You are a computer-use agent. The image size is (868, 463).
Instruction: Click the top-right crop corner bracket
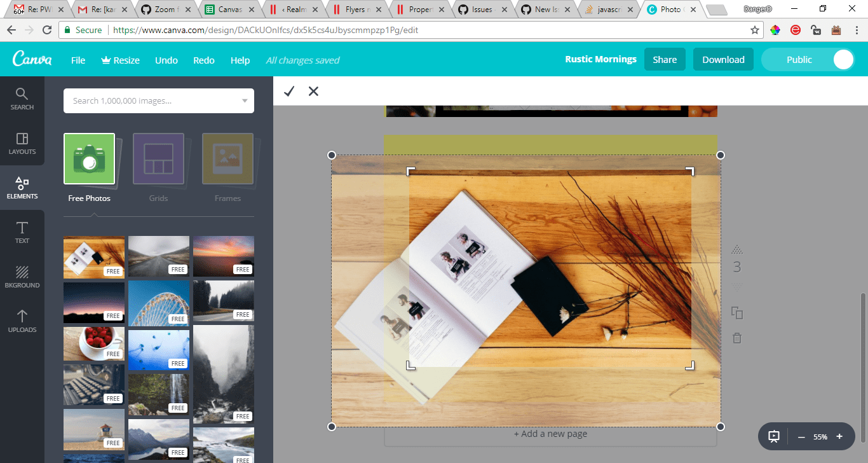[689, 171]
